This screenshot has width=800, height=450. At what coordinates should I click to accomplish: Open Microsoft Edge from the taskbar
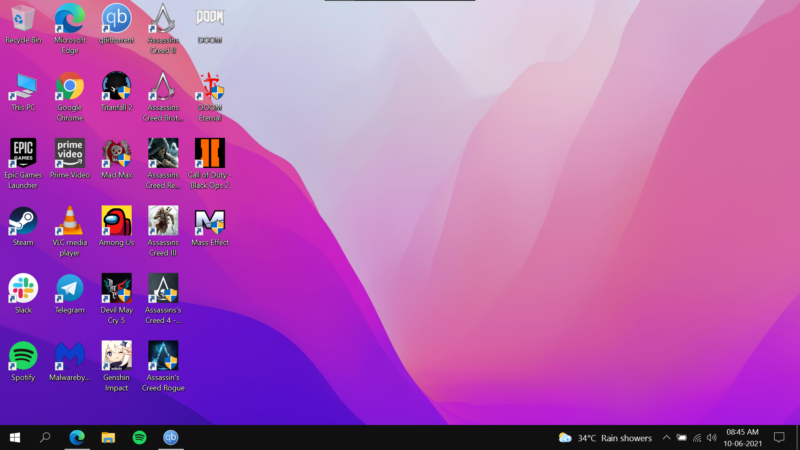coord(77,437)
